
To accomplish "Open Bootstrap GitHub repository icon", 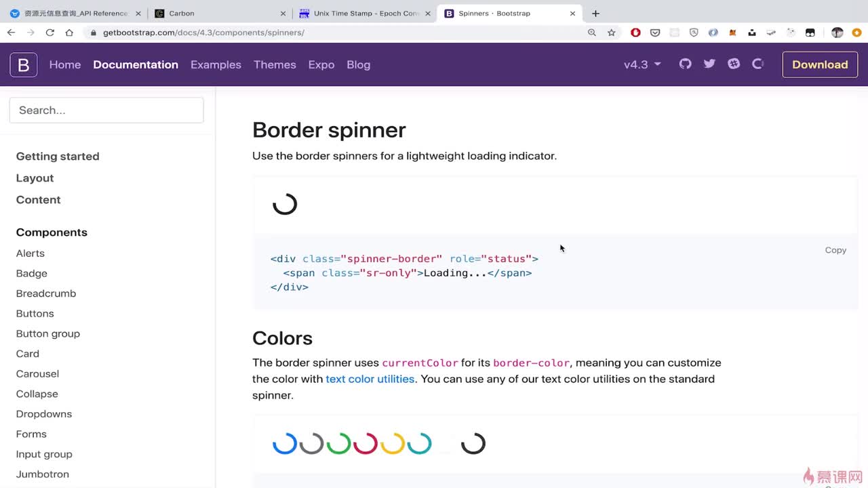I will 686,64.
